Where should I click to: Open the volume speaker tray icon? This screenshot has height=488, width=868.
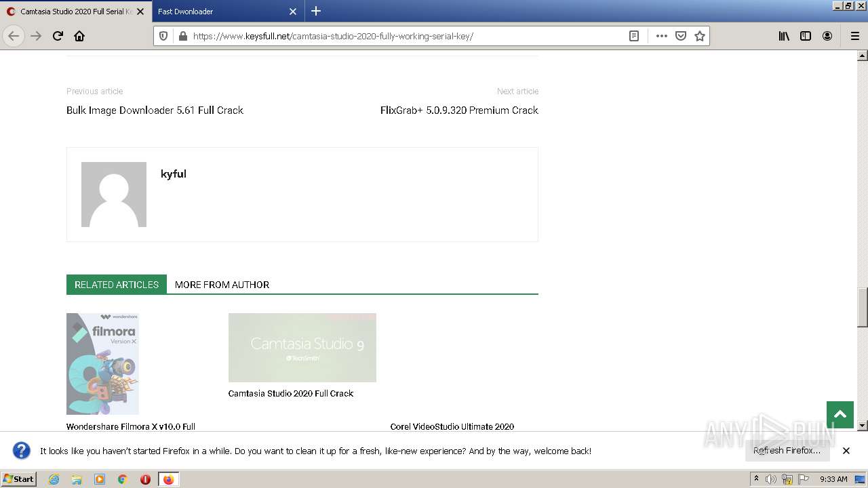[x=771, y=479]
